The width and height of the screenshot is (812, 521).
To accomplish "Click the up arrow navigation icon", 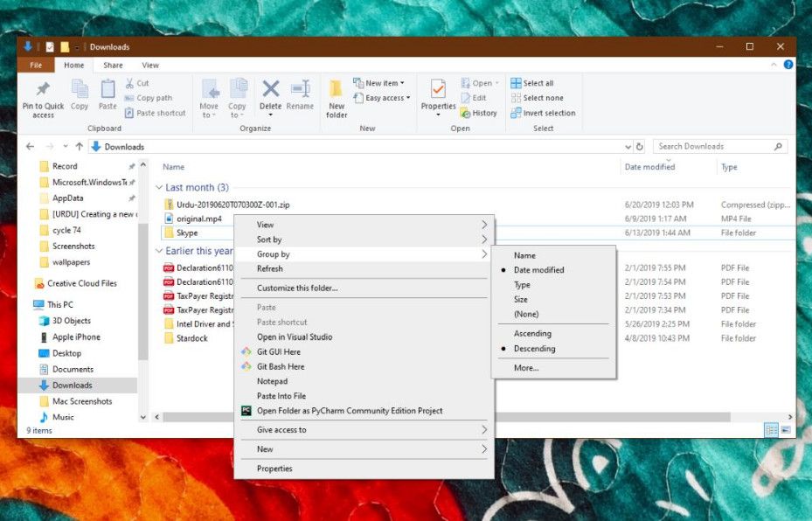I will pos(79,147).
